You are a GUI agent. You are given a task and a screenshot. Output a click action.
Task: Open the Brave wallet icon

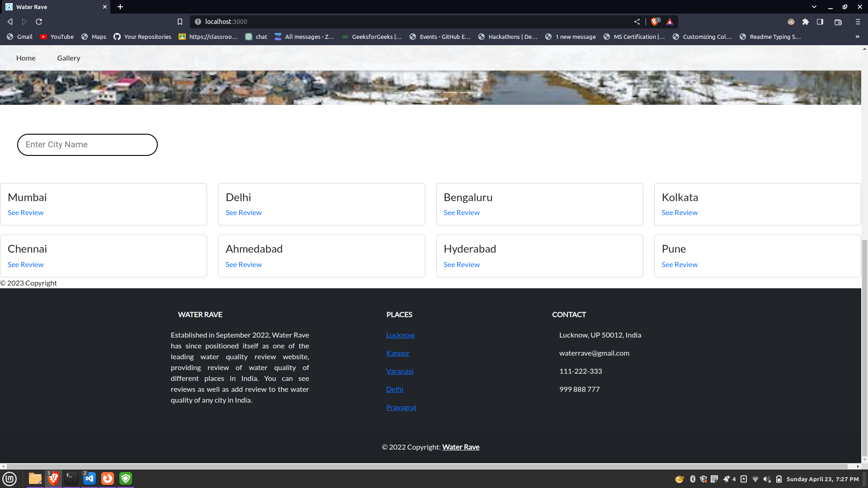coord(838,22)
